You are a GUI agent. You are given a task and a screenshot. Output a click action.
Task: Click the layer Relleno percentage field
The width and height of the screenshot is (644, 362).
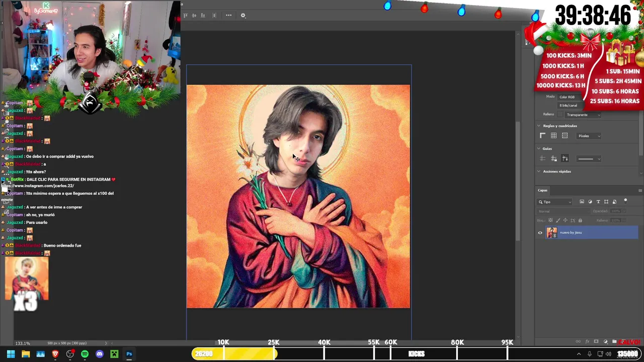(x=616, y=221)
